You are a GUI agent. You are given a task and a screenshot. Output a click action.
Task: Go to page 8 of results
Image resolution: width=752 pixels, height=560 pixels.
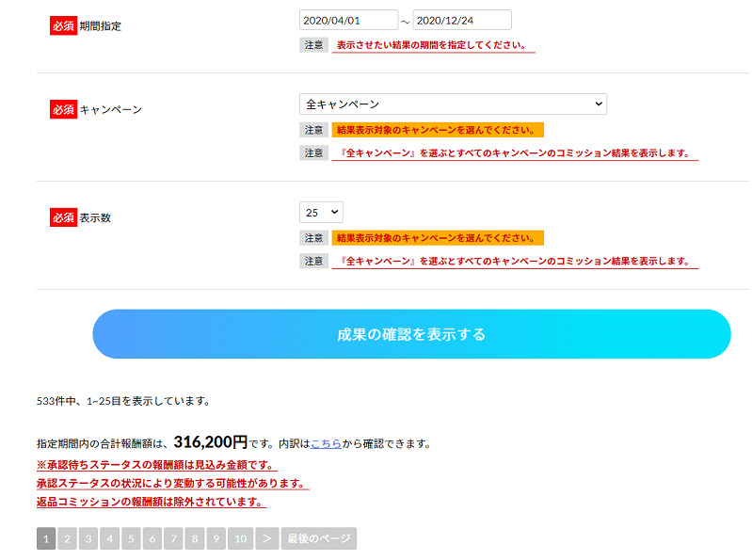pyautogui.click(x=195, y=538)
